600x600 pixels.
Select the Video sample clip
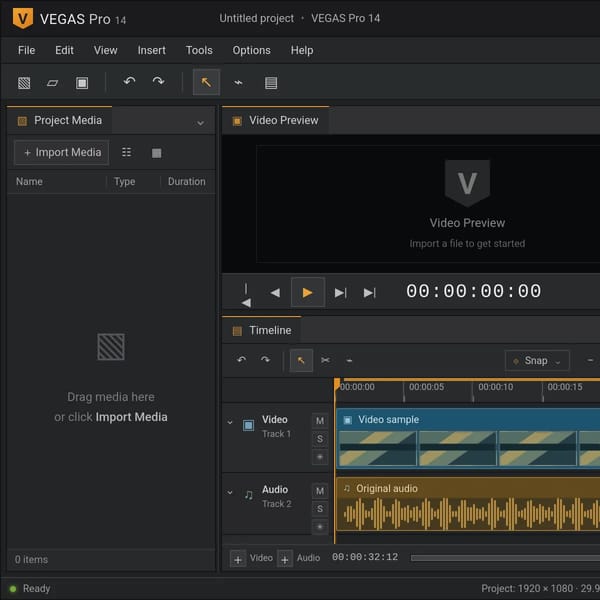468,438
